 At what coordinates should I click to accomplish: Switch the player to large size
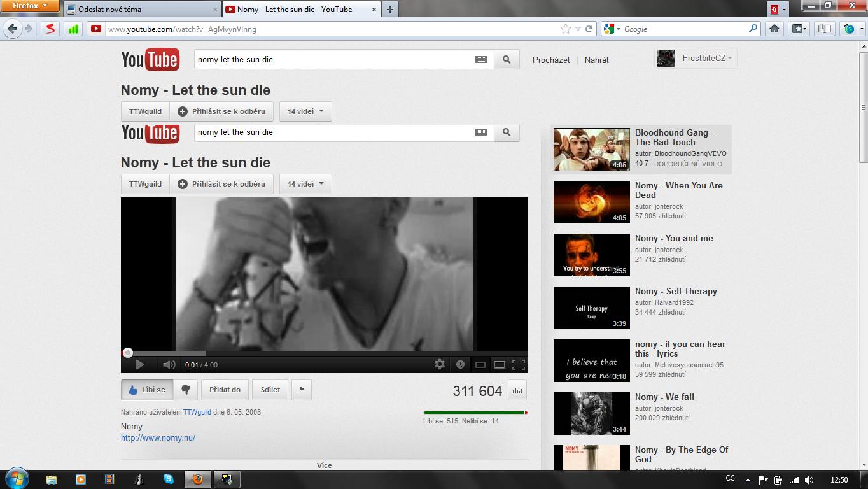pyautogui.click(x=500, y=365)
